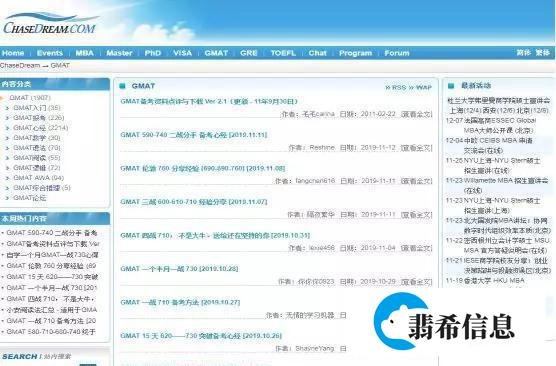Screen dimensions: 556x366
Task: Open the MBA section in navigation bar
Action: coord(84,53)
